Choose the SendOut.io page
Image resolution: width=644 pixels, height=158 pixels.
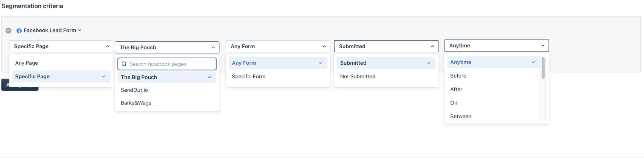tap(167, 90)
